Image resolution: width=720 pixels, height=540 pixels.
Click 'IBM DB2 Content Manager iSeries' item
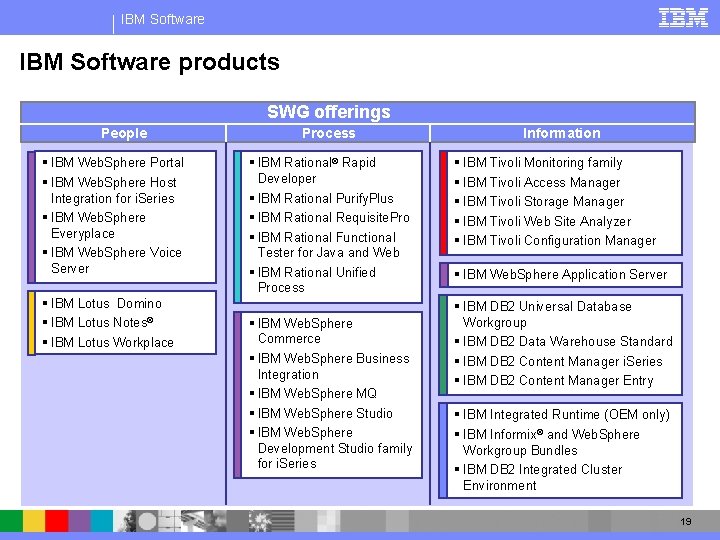pos(562,362)
